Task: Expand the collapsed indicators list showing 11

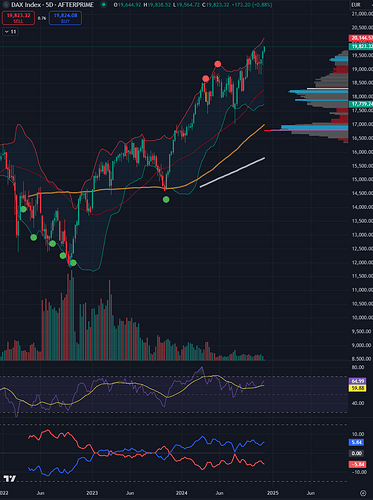Action: pyautogui.click(x=10, y=32)
